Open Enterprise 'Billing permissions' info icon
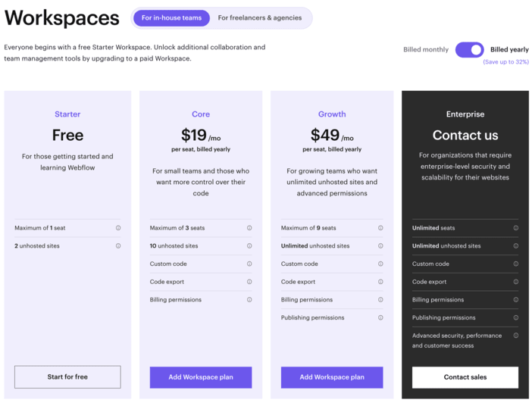The width and height of the screenshot is (532, 406). click(516, 300)
